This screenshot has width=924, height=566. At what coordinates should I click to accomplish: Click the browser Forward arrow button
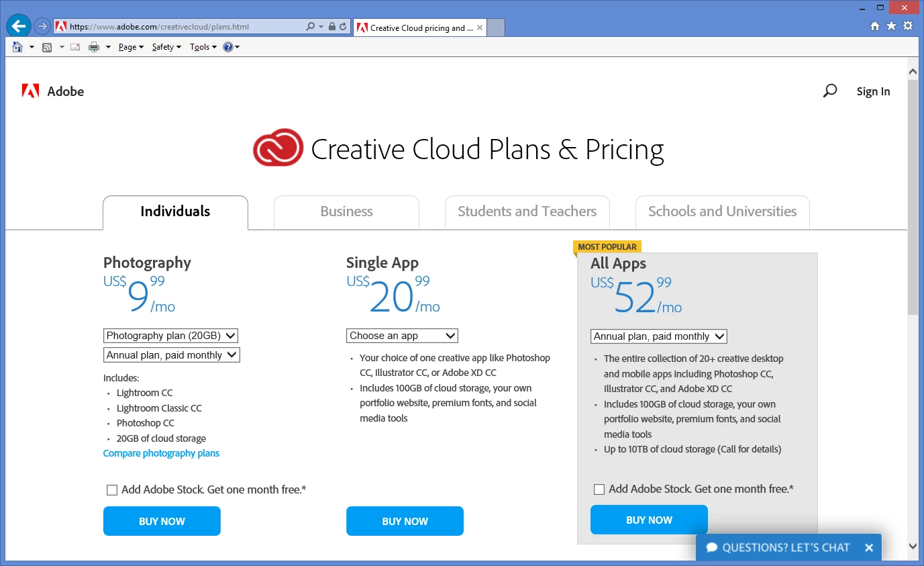[42, 27]
